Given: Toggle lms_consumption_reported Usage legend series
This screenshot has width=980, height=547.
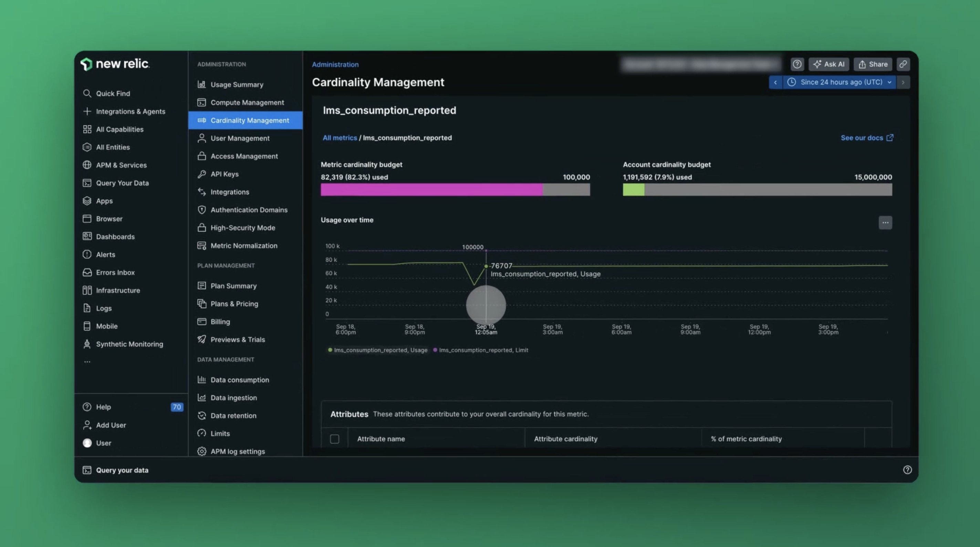Looking at the screenshot, I should [377, 350].
